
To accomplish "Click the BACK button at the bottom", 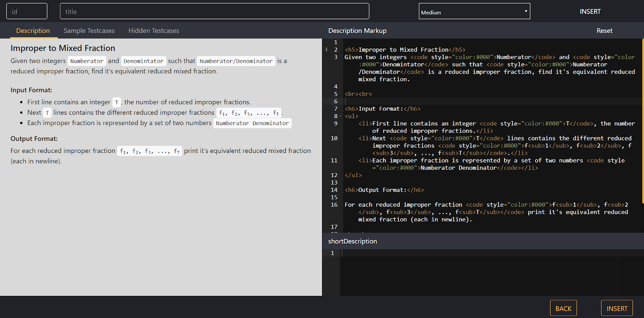I will click(x=563, y=308).
